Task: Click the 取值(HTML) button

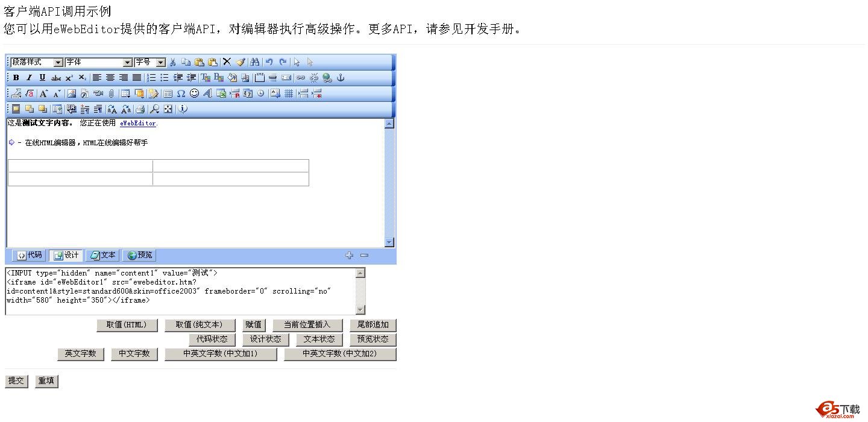Action: pyautogui.click(x=127, y=325)
